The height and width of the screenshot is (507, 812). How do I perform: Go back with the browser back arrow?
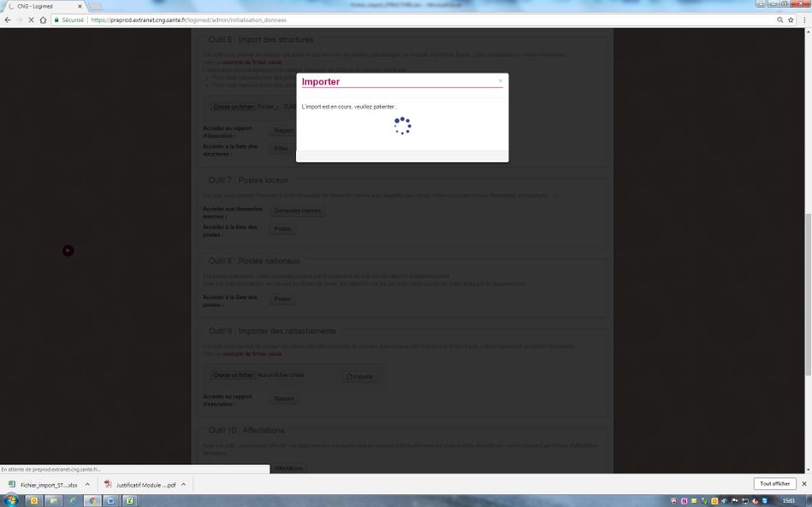7,21
